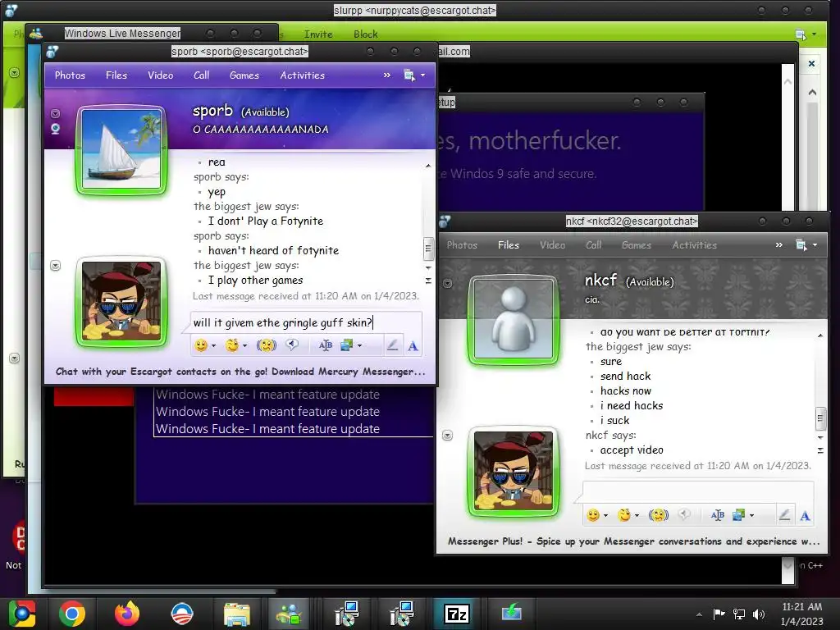
Task: Collapse your display picture in nkcf chat
Action: coord(448,436)
